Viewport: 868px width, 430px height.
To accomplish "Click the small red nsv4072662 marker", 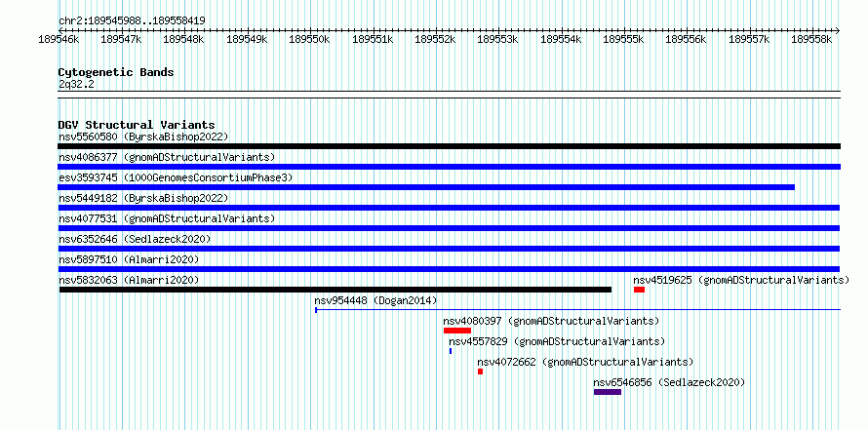I will click(481, 371).
